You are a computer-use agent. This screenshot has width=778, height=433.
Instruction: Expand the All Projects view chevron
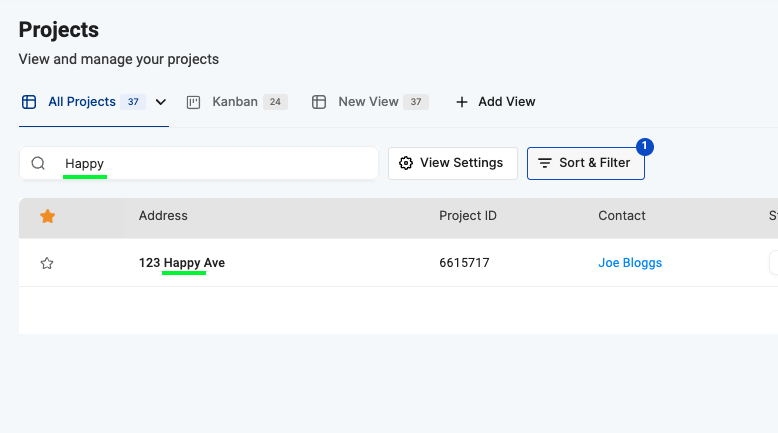pyautogui.click(x=161, y=102)
